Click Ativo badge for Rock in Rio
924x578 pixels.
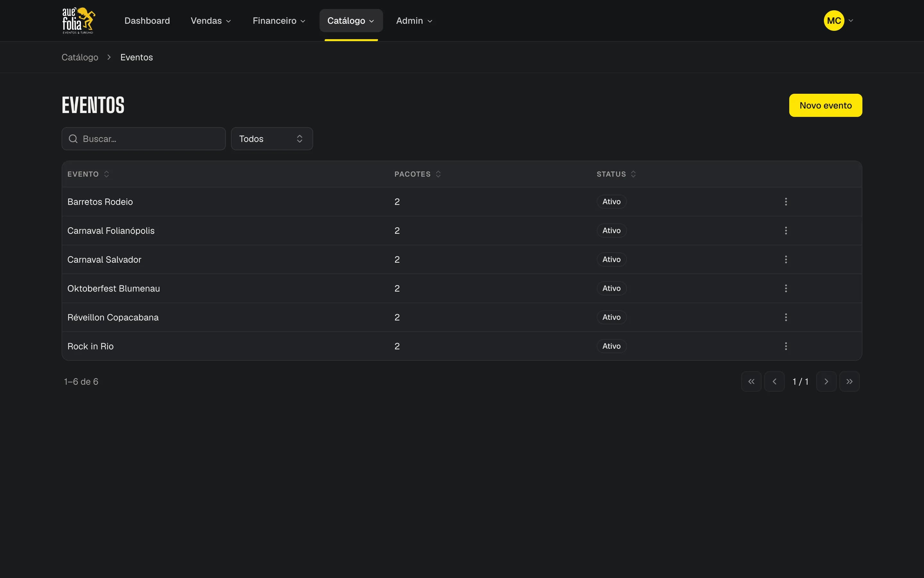(611, 346)
